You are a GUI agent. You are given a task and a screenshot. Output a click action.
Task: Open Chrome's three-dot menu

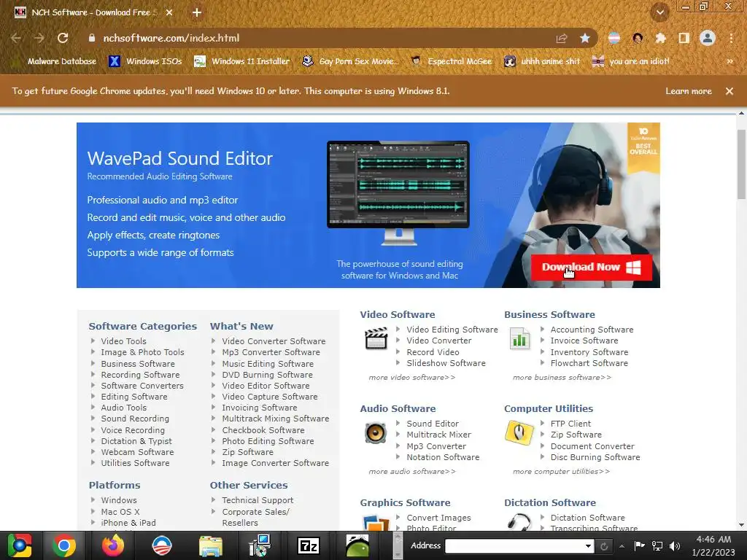coord(731,38)
